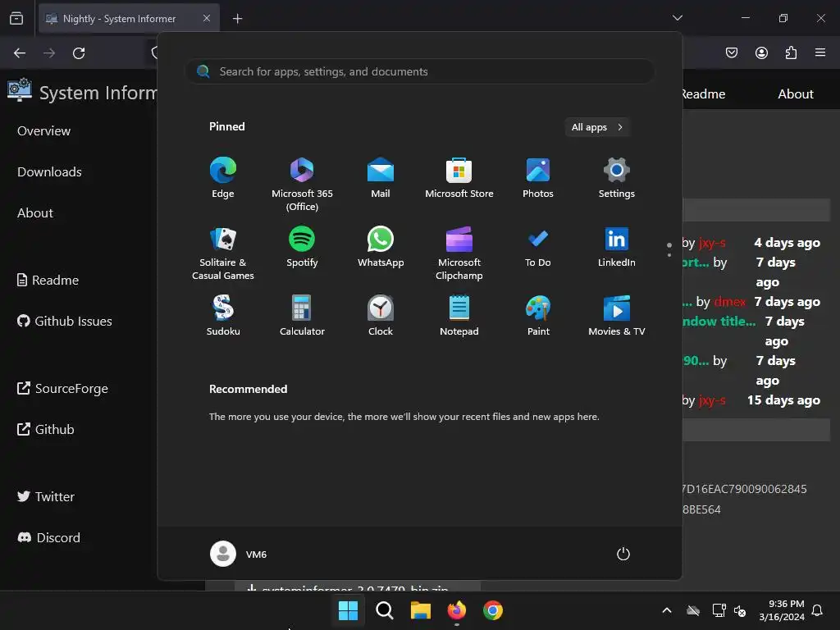
Task: Open taskbar Search
Action: click(385, 610)
